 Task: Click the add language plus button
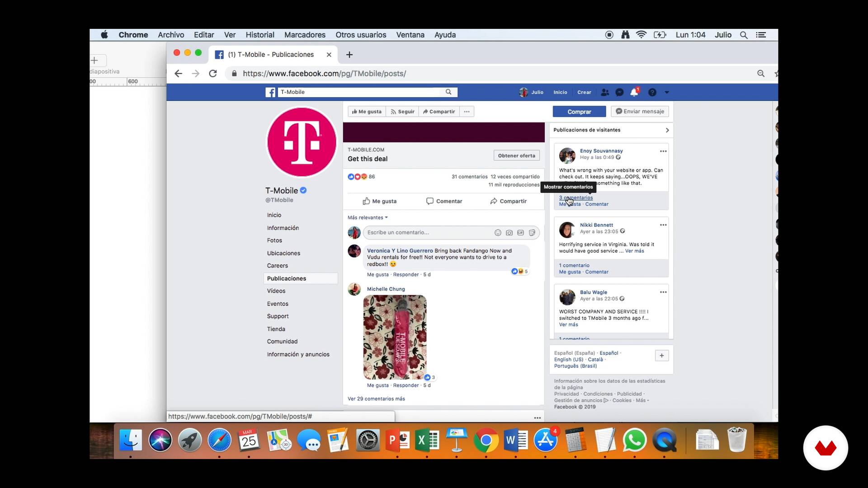click(x=661, y=356)
